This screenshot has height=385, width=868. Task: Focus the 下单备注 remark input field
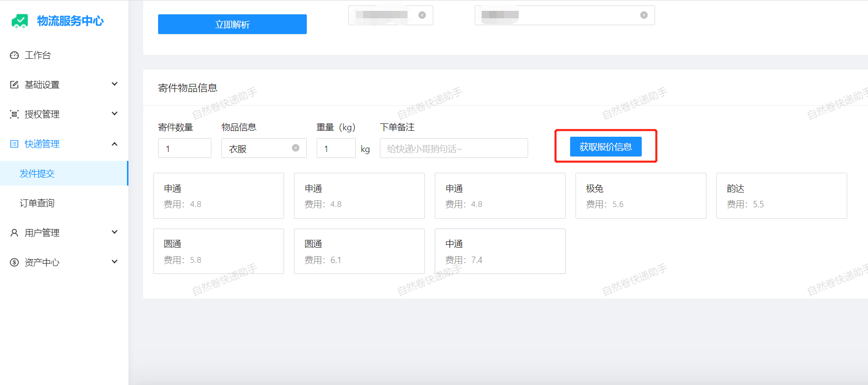454,149
